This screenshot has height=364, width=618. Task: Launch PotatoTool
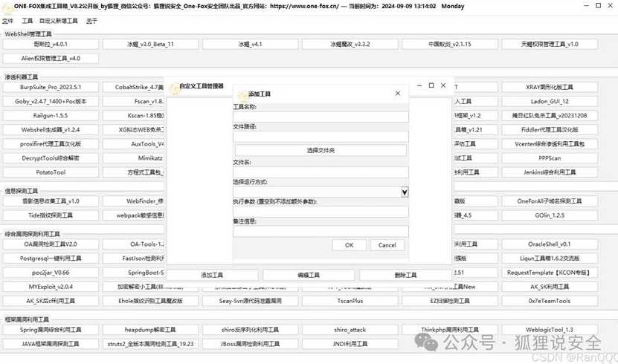pos(51,172)
